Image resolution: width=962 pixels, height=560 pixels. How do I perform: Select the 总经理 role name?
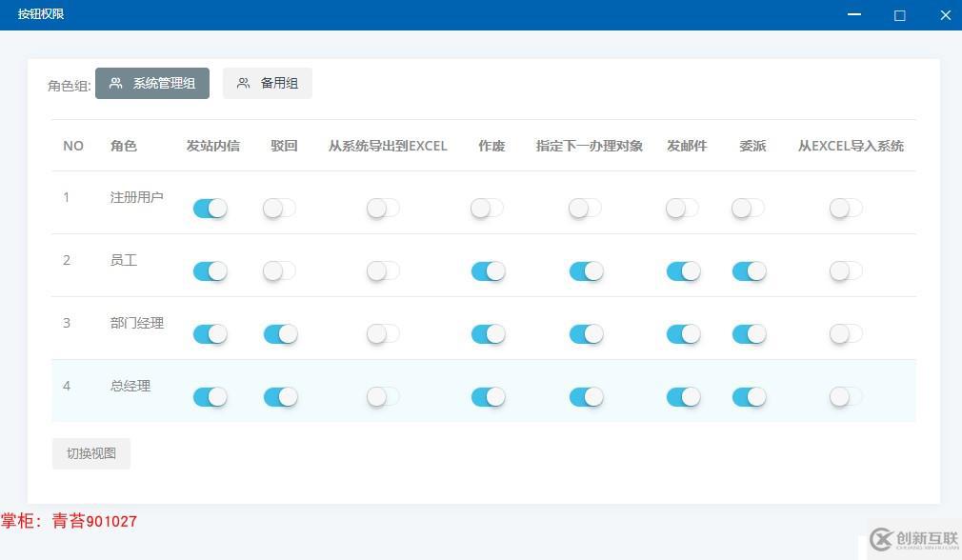click(x=130, y=386)
